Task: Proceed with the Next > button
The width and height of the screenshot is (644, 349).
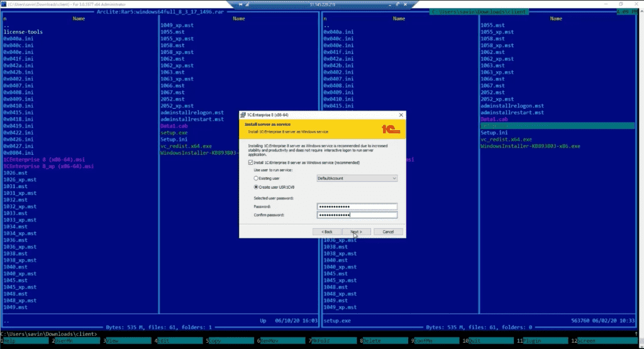Action: point(357,231)
